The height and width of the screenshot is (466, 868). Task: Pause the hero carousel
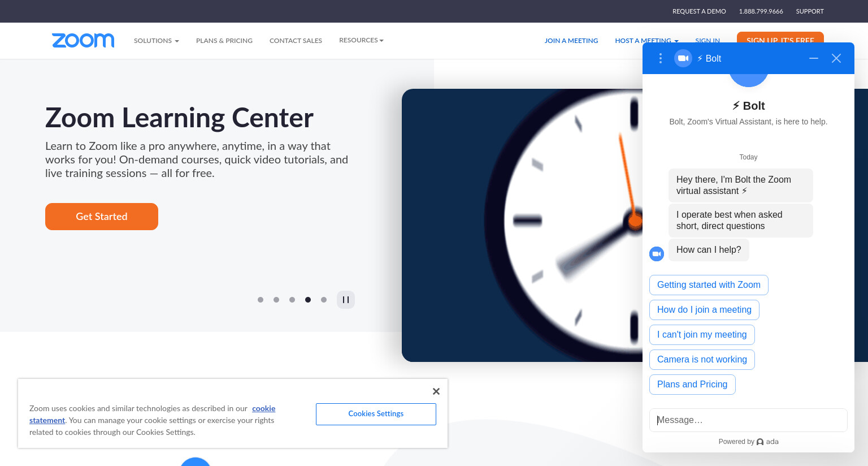point(346,300)
